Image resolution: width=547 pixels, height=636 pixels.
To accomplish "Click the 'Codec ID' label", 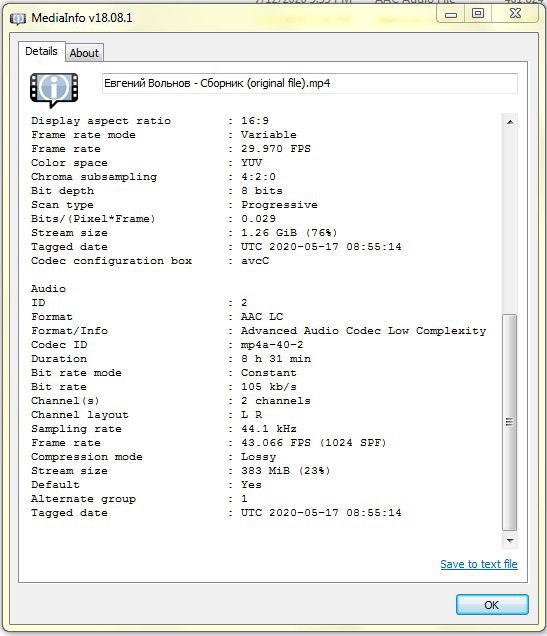I will point(59,345).
